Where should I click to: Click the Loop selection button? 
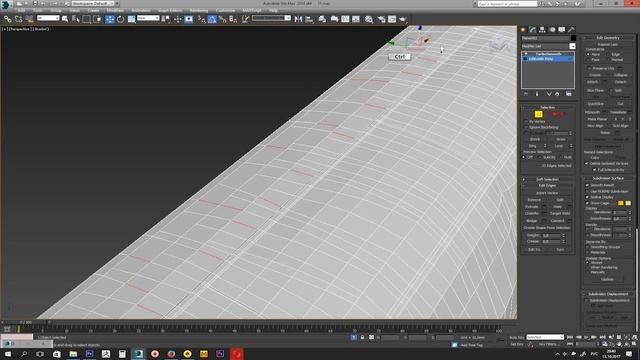pyautogui.click(x=558, y=146)
